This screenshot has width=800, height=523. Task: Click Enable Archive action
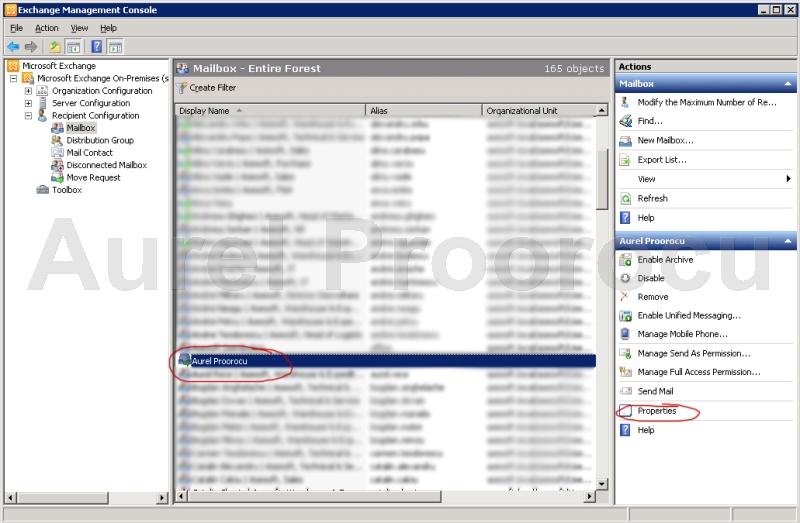665,260
